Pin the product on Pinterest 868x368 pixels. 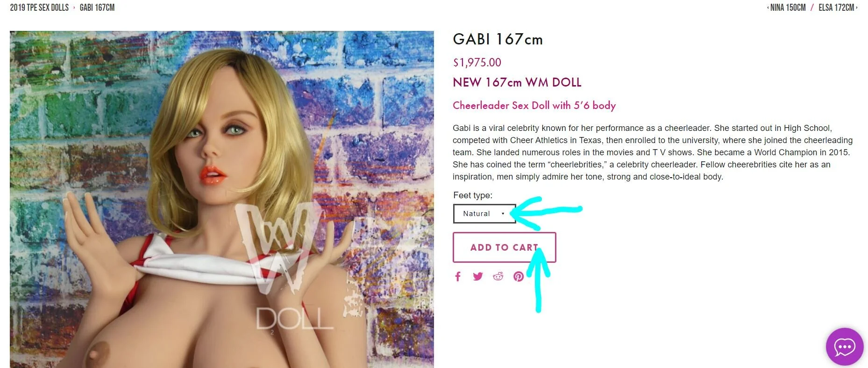[x=519, y=276]
